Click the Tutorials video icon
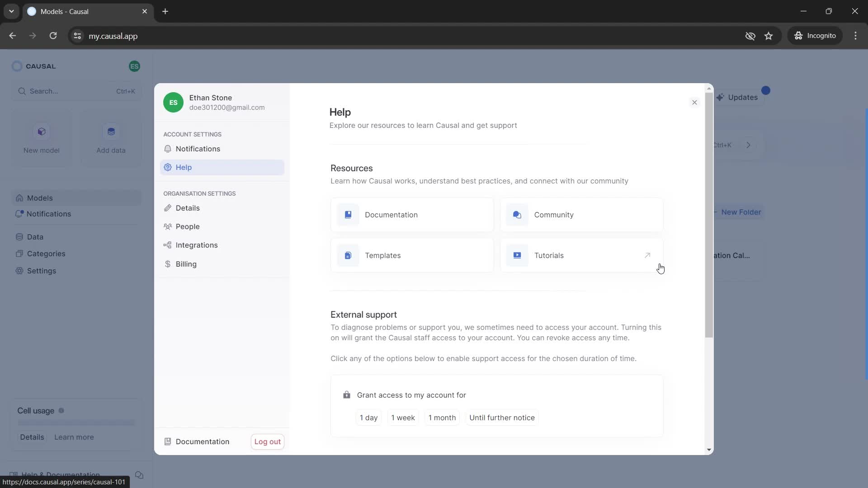The image size is (868, 488). (x=517, y=255)
